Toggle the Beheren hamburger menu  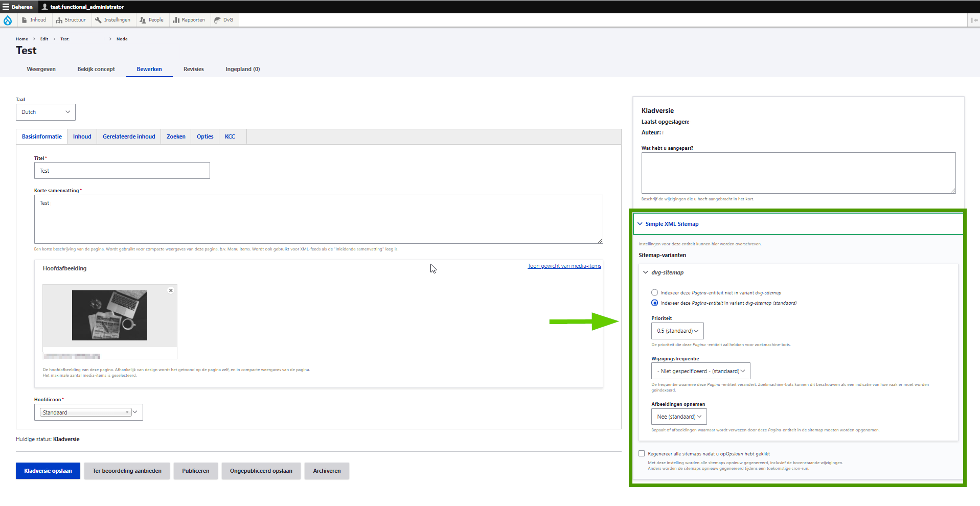17,7
